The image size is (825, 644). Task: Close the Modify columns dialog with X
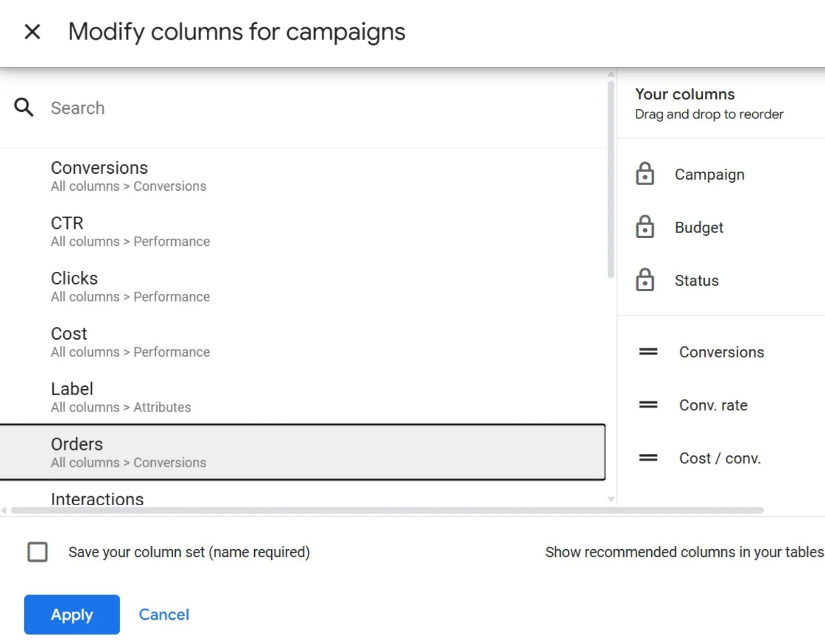(32, 32)
